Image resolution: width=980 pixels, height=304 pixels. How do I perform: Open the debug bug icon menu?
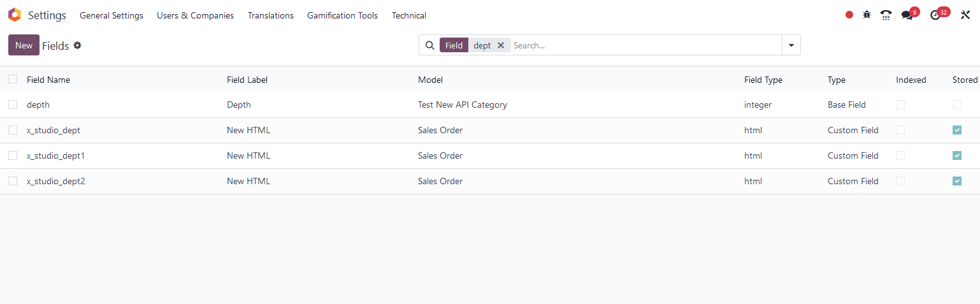tap(867, 15)
